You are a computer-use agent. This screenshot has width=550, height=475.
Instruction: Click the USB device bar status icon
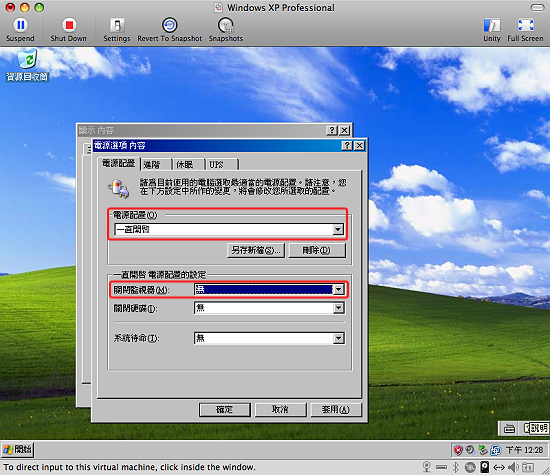coord(441,467)
